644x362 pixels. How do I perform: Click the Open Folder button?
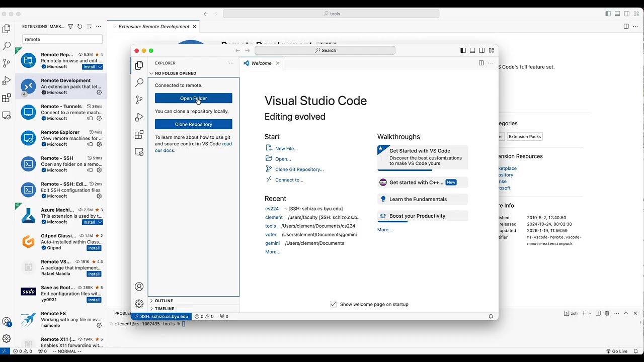click(x=194, y=98)
